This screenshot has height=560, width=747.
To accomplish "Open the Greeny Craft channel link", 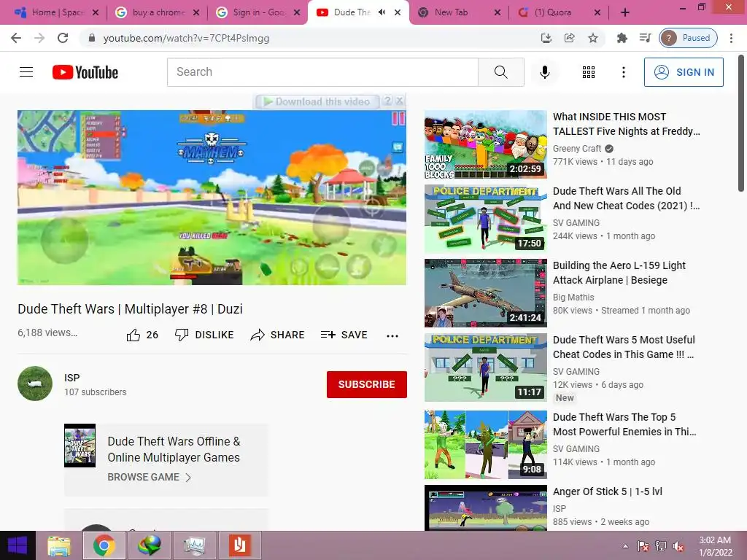I will pos(577,149).
